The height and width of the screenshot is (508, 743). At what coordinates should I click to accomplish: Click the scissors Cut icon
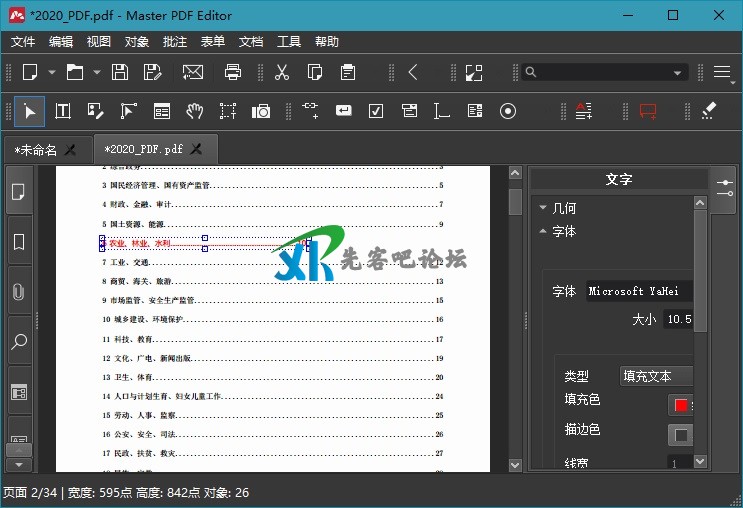pos(282,72)
